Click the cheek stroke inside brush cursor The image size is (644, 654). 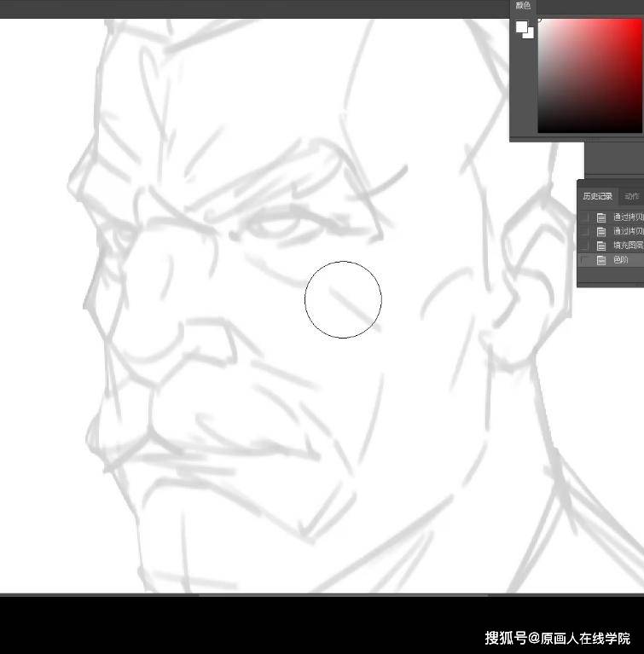coord(354,308)
